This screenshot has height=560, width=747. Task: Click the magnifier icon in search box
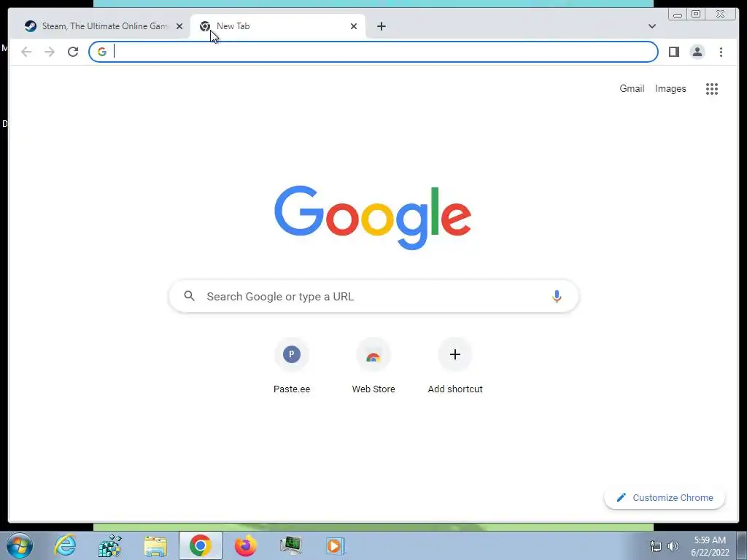point(189,296)
